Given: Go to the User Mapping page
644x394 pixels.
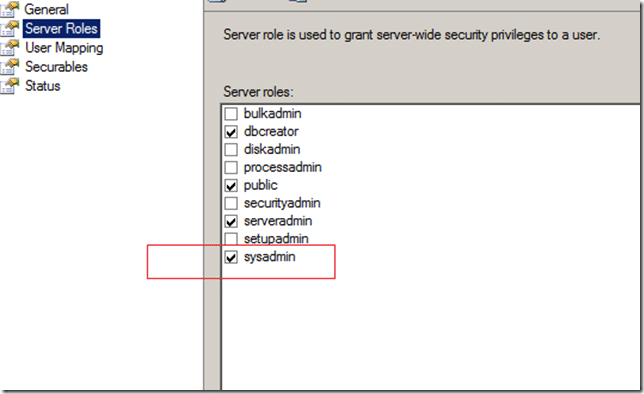Looking at the screenshot, I should 64,48.
